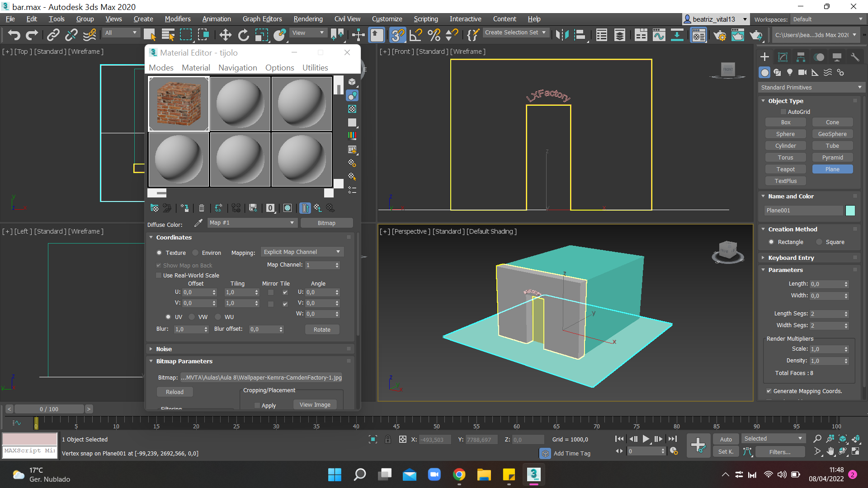Open the Graph Editors menu
The image size is (868, 488).
262,19
